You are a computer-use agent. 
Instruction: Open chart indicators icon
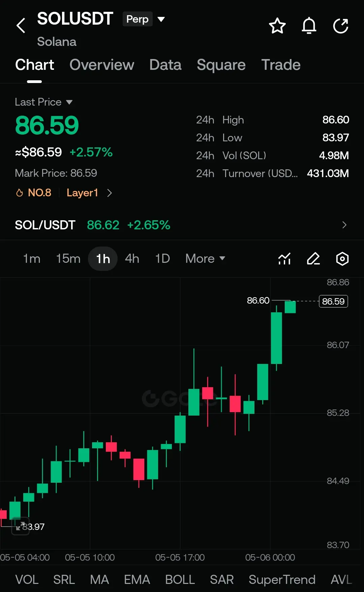[x=284, y=259]
